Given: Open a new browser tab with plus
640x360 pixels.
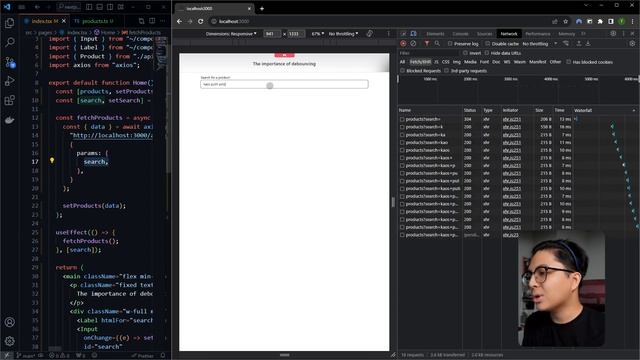Looking at the screenshot, I should coord(262,9).
